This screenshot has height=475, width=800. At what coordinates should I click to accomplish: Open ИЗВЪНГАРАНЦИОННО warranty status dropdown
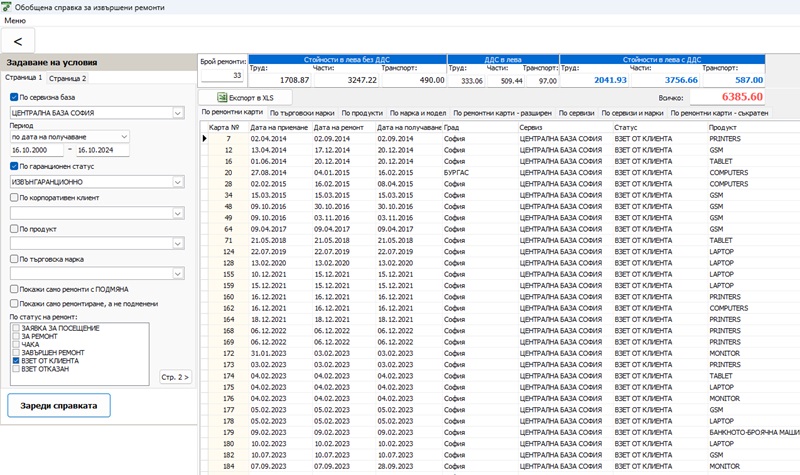(x=178, y=182)
